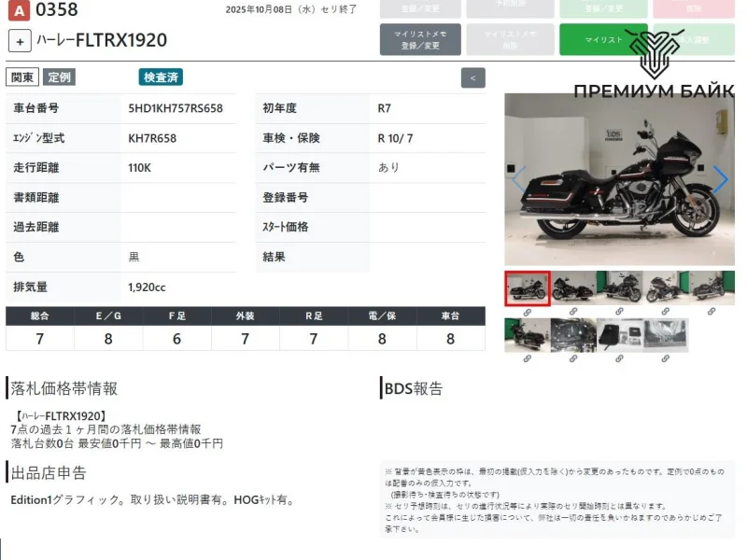Click the plus icon beside ハーレーFLTRX1920
Image resolution: width=747 pixels, height=560 pixels.
[20, 41]
